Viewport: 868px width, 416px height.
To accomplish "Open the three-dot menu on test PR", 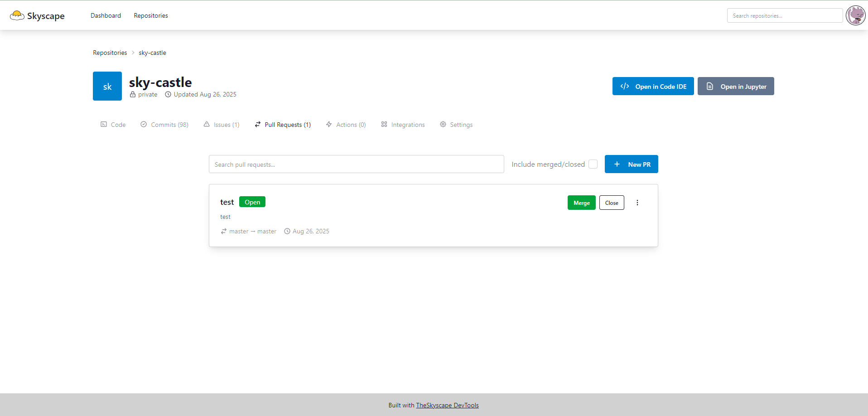I will pos(637,203).
